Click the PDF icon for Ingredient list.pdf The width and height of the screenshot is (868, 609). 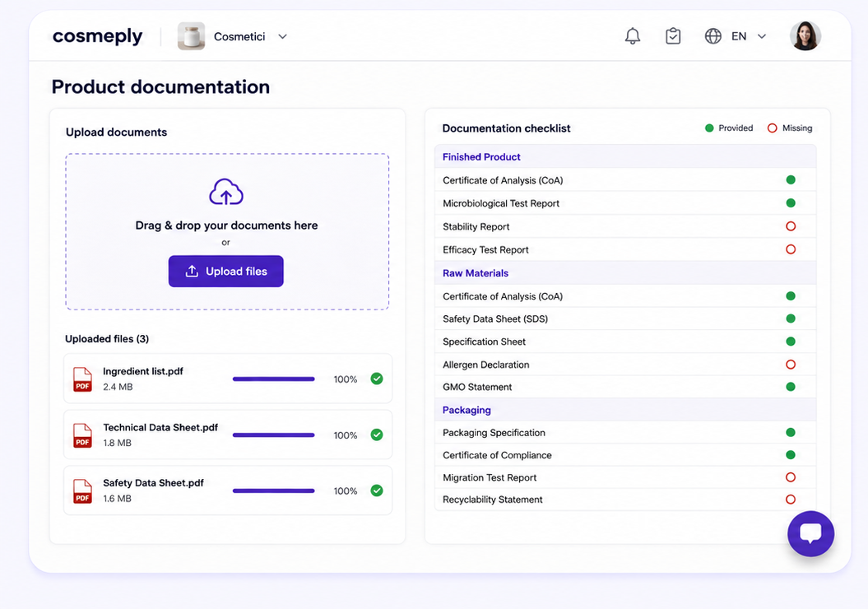[82, 379]
